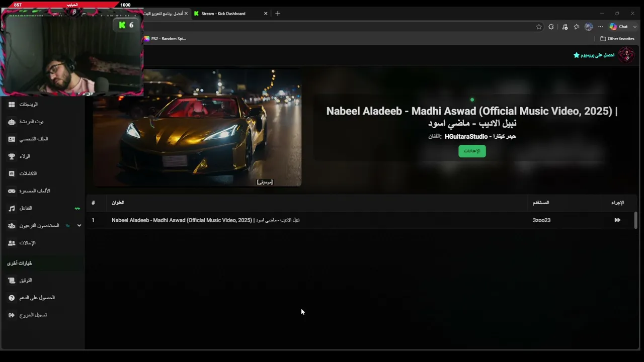
Task: Open the Copilot Chat button
Action: (x=619, y=27)
